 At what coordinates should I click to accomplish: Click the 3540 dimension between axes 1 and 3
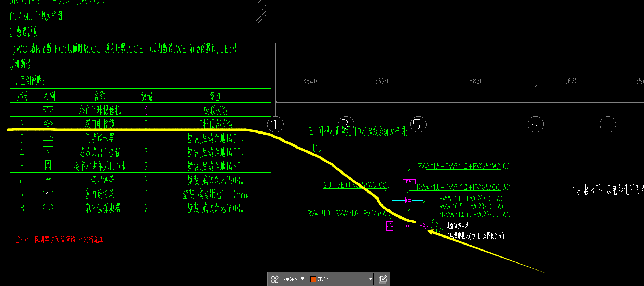click(310, 81)
